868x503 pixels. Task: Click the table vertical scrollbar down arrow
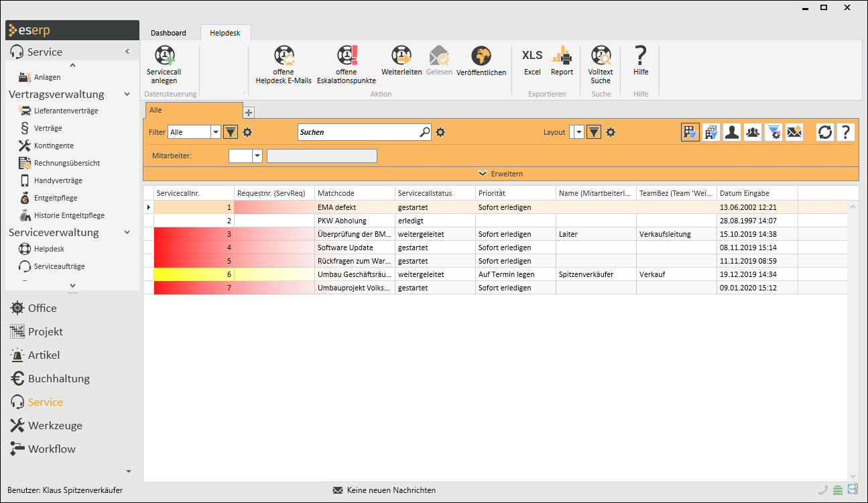tap(853, 476)
